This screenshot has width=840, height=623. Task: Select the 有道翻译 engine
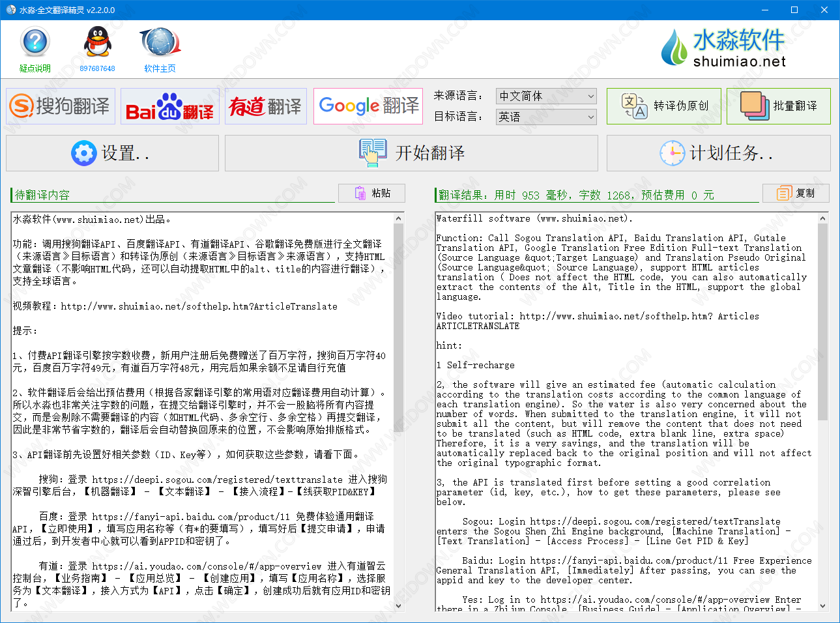tap(265, 106)
